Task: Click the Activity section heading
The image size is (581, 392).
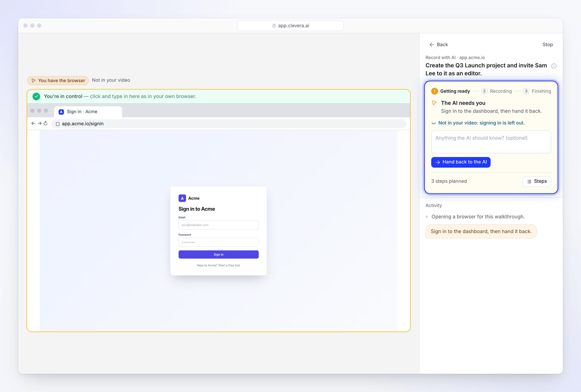Action: point(433,205)
